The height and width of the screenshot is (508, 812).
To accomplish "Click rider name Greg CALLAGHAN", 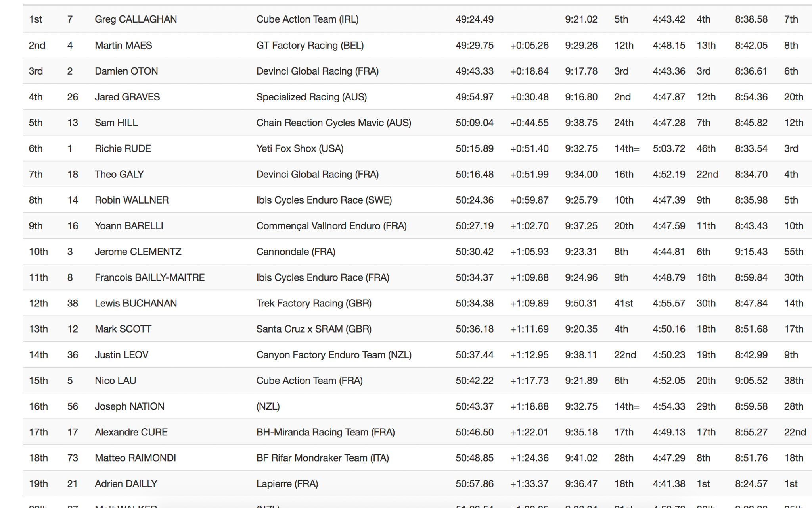I will (136, 19).
